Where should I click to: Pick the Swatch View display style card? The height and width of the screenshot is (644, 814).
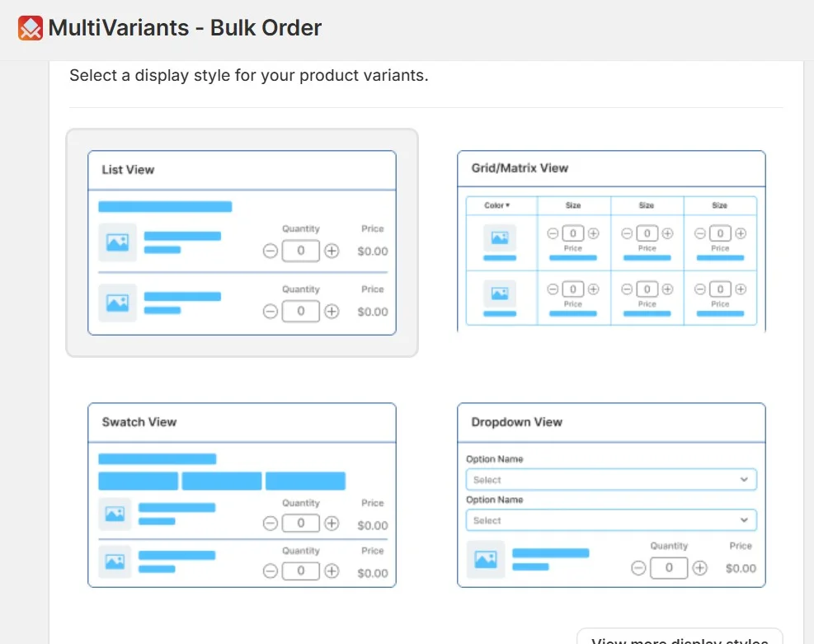pyautogui.click(x=242, y=495)
